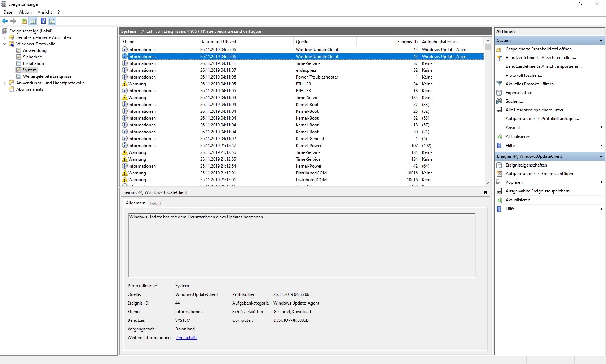Go back using the toolbar back arrow
Viewport: 606px width, 364px height.
point(5,21)
